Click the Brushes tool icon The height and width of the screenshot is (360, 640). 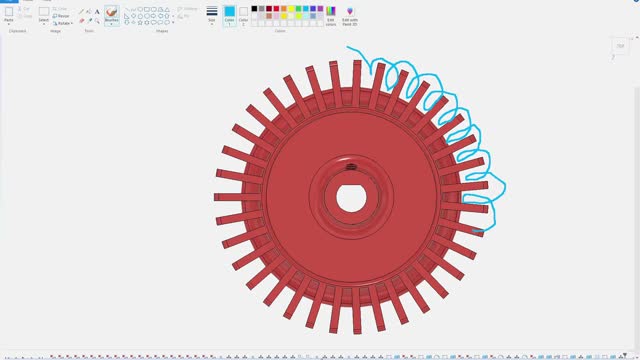point(112,11)
